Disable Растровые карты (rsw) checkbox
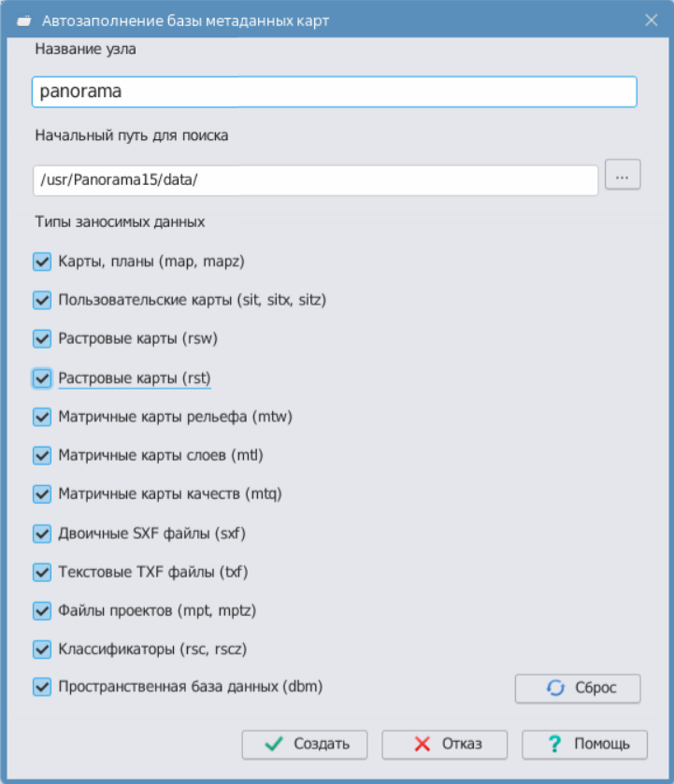Viewport: 674px width, 784px height. tap(42, 338)
